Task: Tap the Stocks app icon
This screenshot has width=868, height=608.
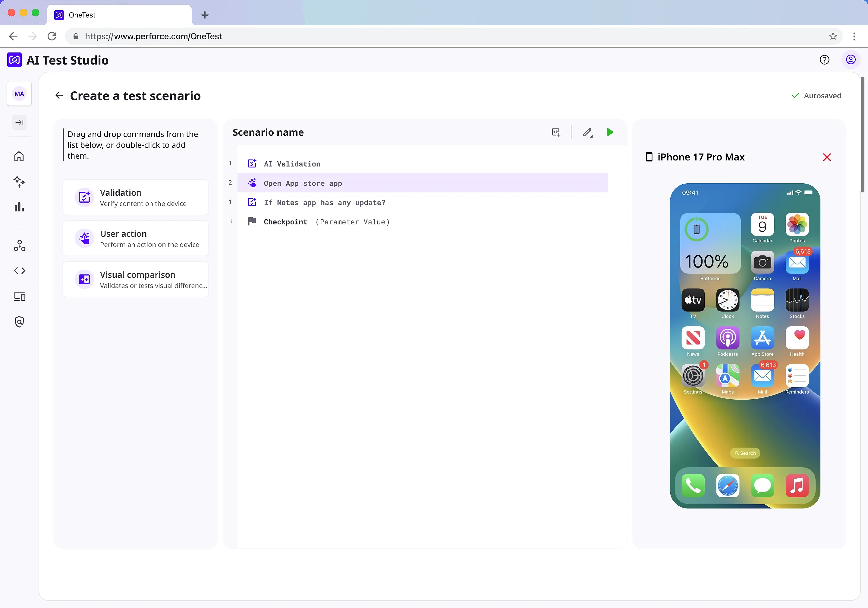Action: coord(797,300)
